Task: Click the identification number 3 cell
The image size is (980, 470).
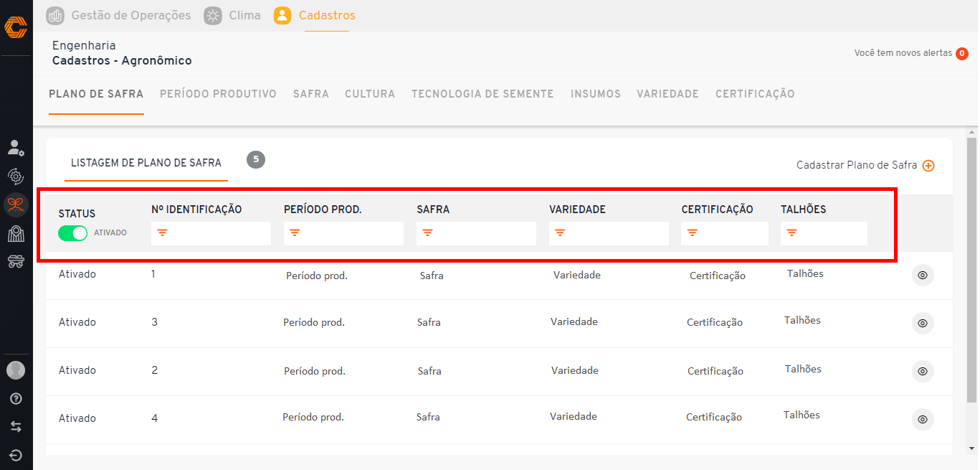Action: tap(155, 322)
